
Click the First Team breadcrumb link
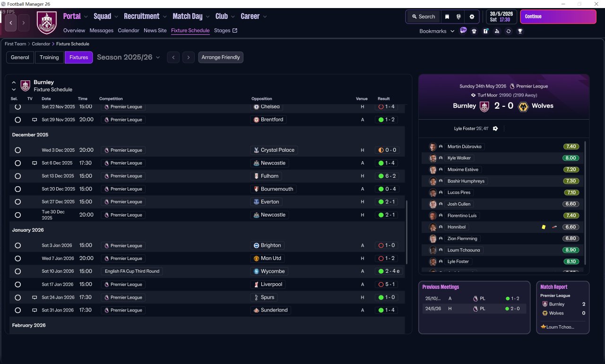16,44
